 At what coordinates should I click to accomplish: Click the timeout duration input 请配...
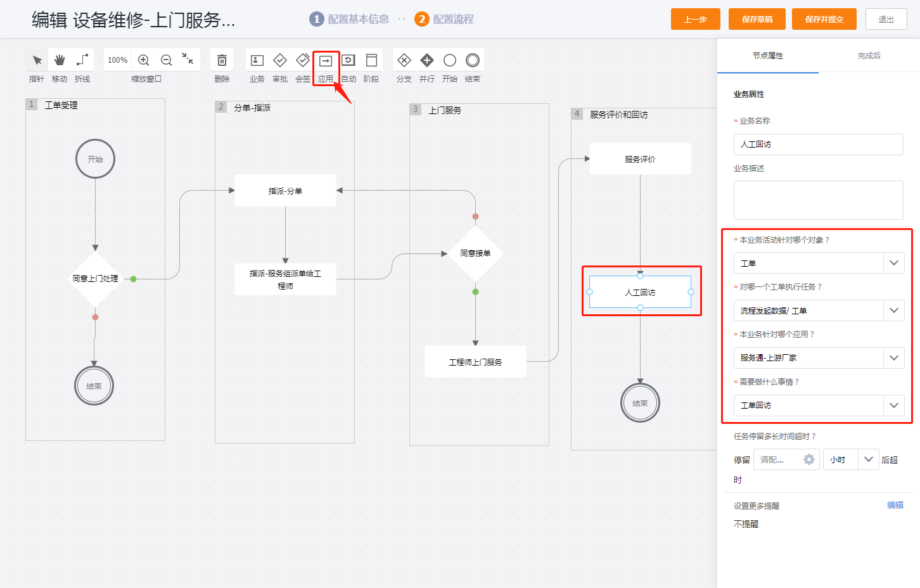pos(787,459)
